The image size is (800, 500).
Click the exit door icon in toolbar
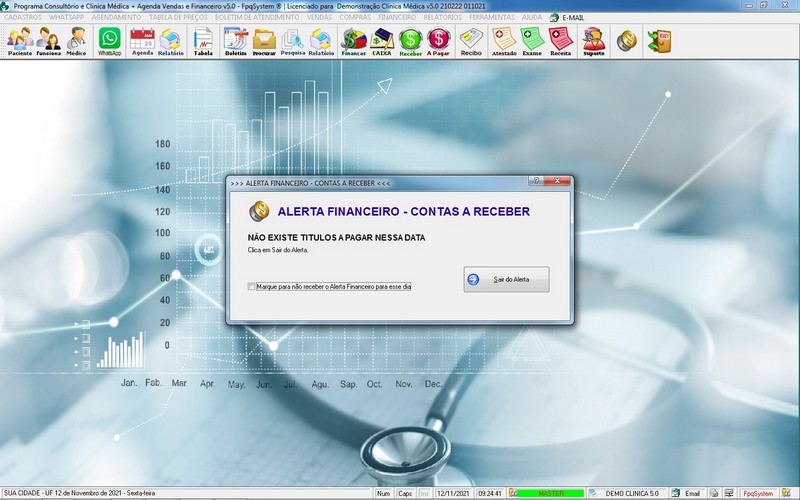pyautogui.click(x=660, y=41)
